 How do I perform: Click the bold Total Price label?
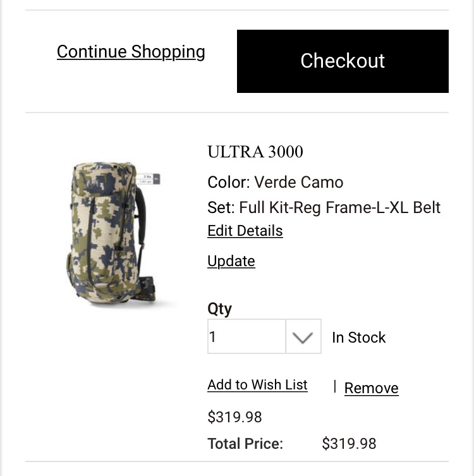tap(245, 444)
